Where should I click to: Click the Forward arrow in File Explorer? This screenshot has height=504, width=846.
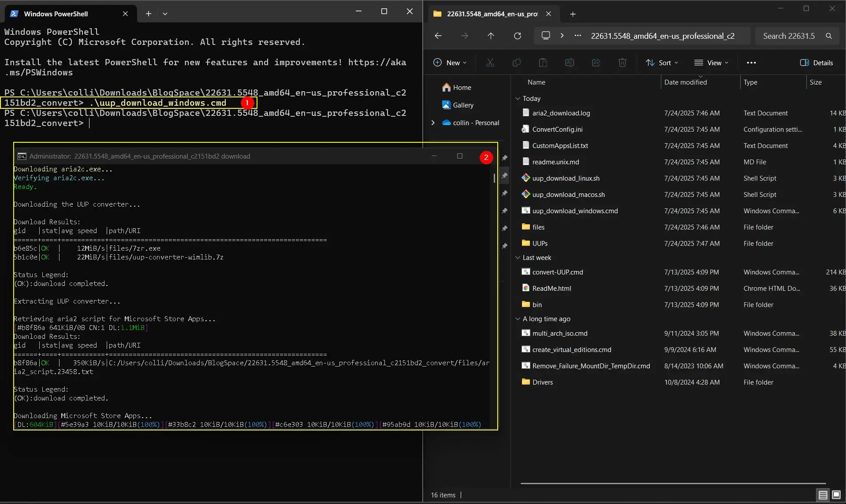tap(464, 36)
